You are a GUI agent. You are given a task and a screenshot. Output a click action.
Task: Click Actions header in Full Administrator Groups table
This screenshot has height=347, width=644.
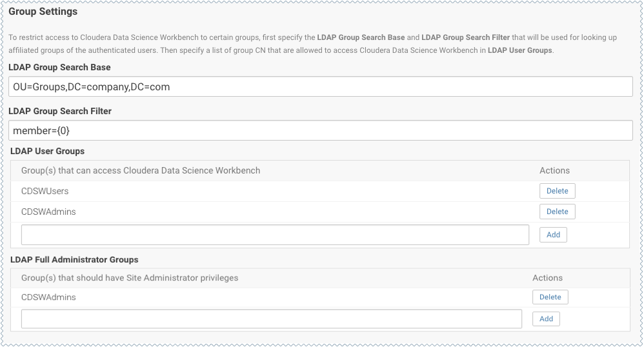tap(547, 278)
